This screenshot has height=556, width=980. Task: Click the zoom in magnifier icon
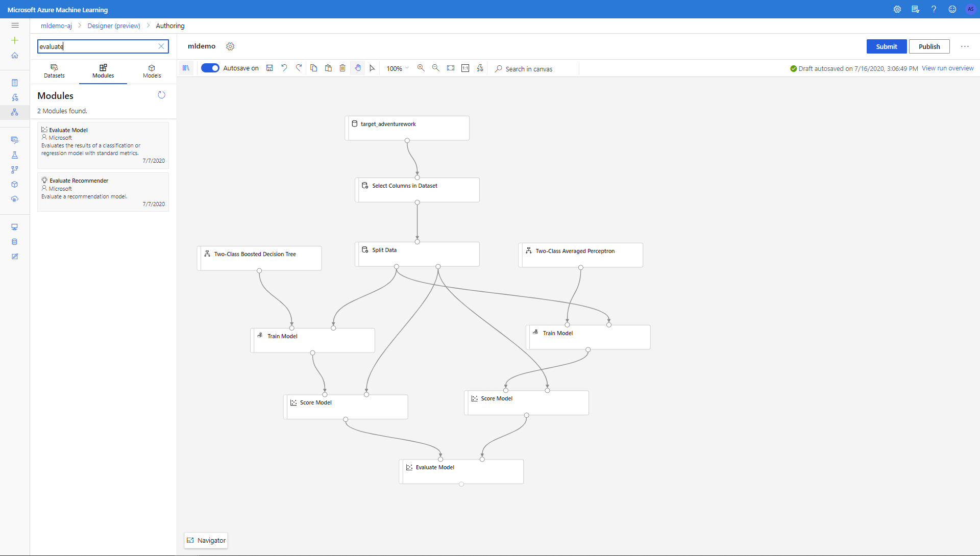coord(421,68)
